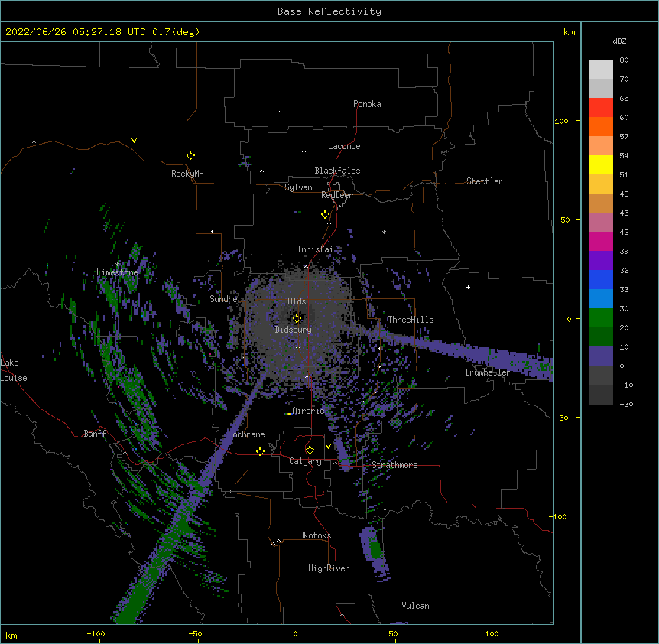This screenshot has width=659, height=644.
Task: Click the purple 0-10 dBZ legend swatch
Action: point(601,356)
